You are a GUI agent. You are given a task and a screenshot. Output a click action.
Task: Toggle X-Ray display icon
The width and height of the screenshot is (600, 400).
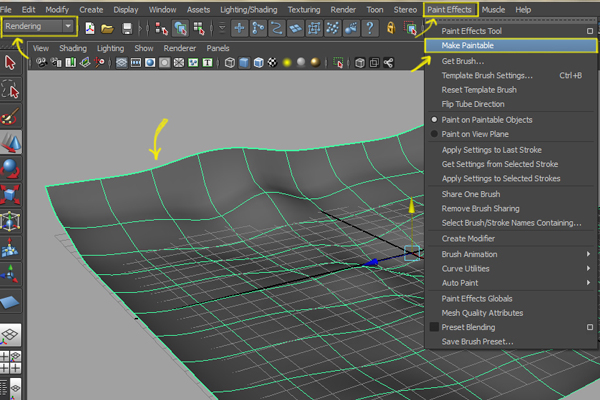(x=360, y=62)
